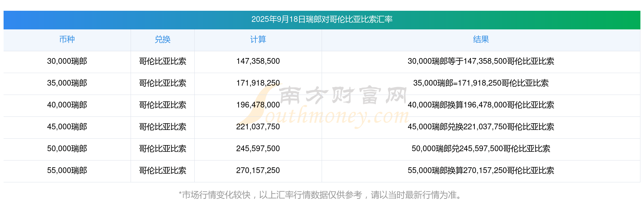Image resolution: width=644 pixels, height=206 pixels.
Task: Click the 币种 column header
Action: [67, 39]
